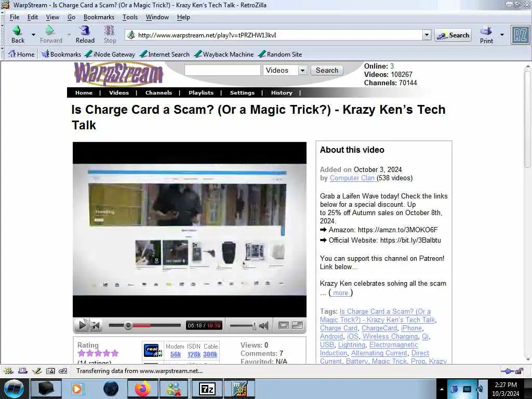
Task: Click into the WarpStream search text field
Action: click(222, 70)
